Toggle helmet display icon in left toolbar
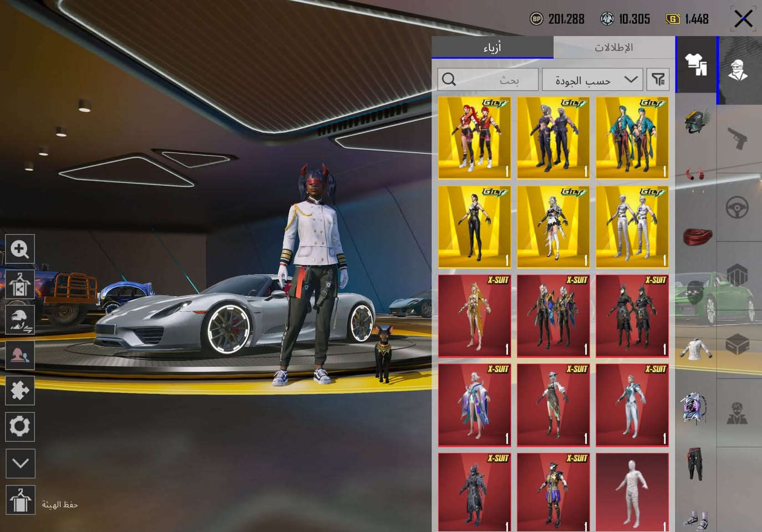 coord(20,320)
